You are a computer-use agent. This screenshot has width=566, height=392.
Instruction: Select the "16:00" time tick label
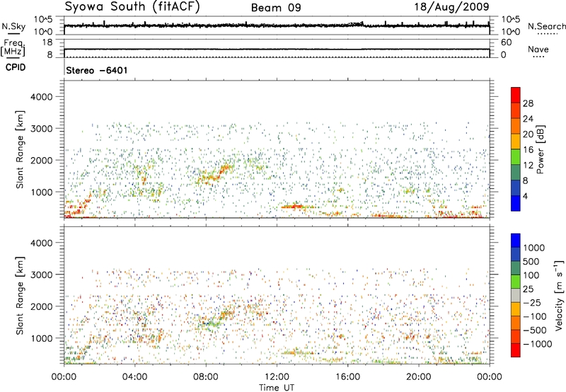(347, 377)
